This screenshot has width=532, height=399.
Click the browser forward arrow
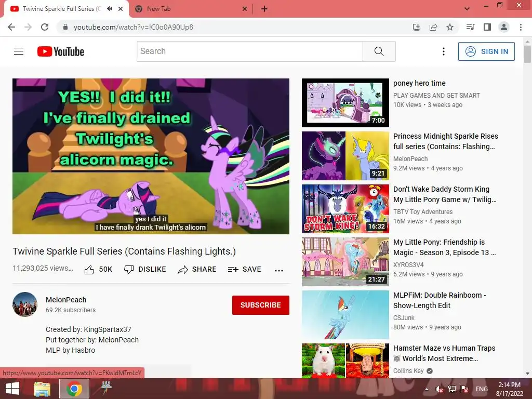[28, 27]
